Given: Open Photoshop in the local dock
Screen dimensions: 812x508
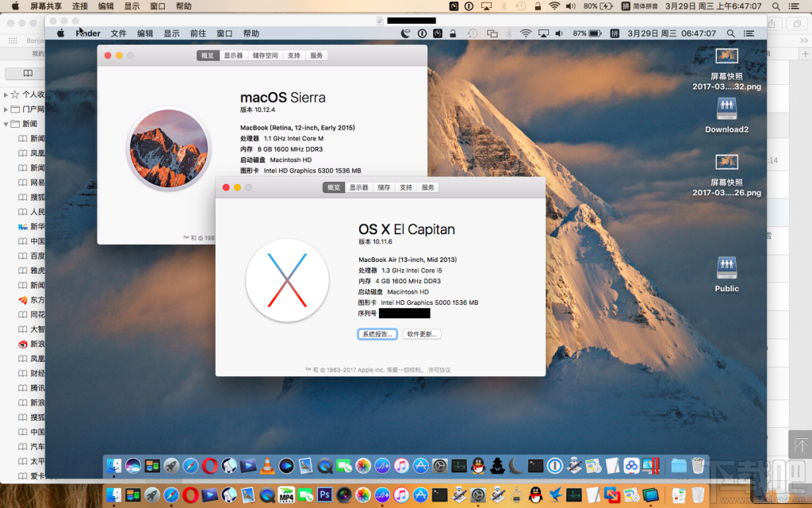Looking at the screenshot, I should (x=324, y=495).
